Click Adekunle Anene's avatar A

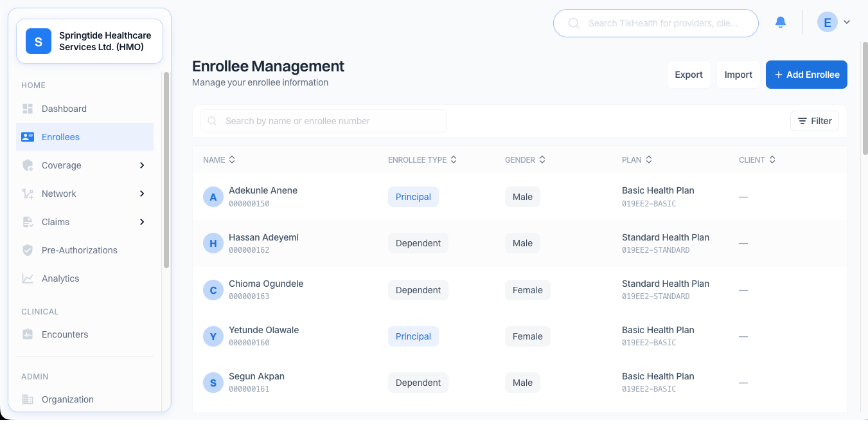213,197
